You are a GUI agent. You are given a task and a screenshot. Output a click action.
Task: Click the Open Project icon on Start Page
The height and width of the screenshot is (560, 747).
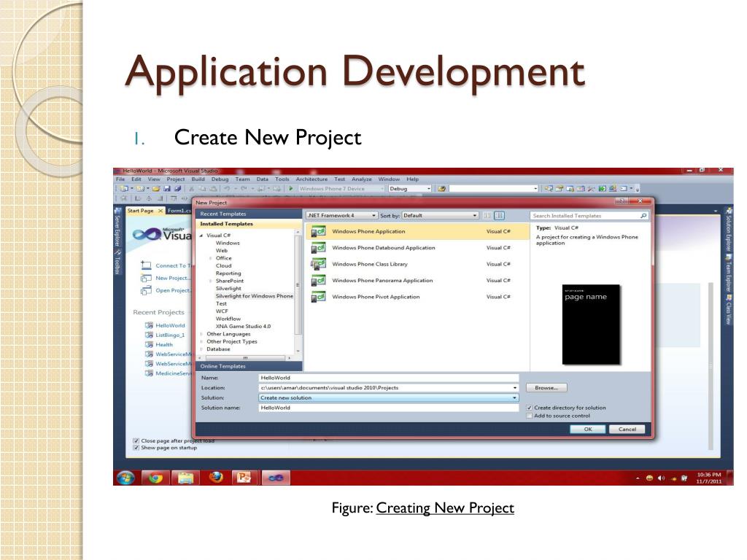tap(146, 290)
